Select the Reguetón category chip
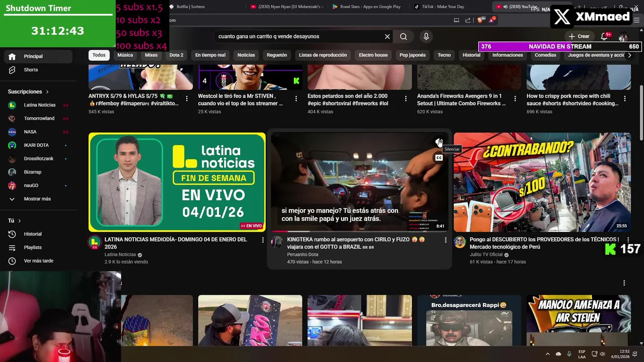Screen dimensions: 644x362 [277, 55]
